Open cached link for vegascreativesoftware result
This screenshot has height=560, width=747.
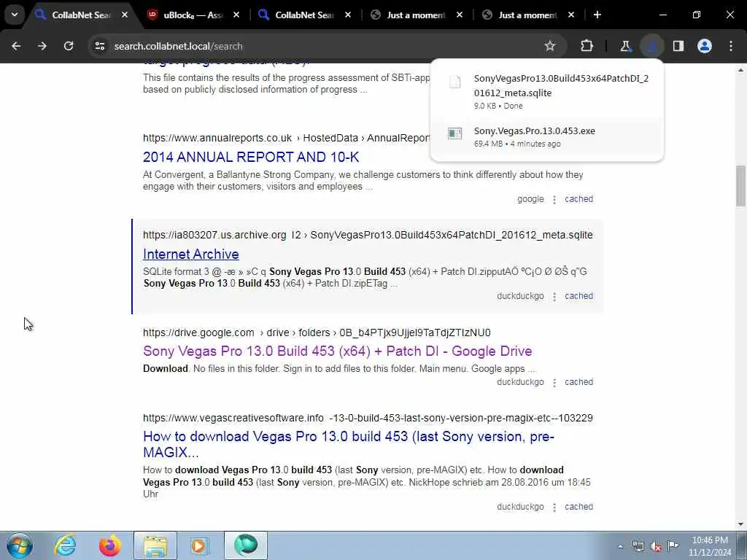click(x=578, y=507)
